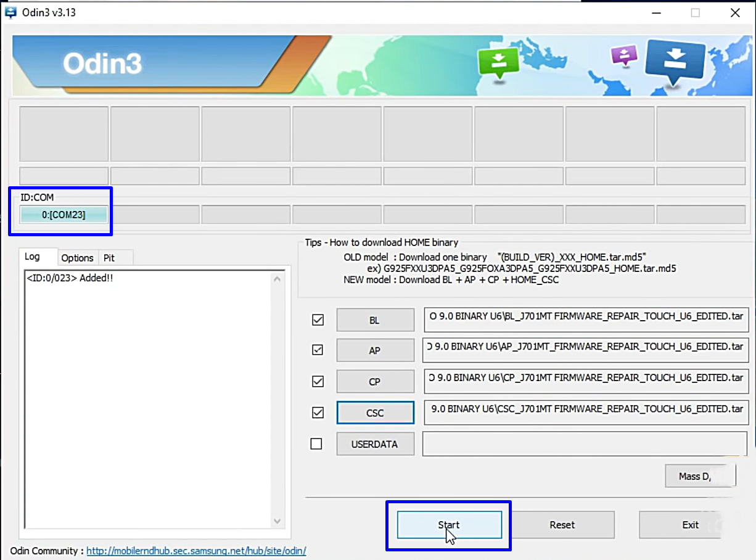The height and width of the screenshot is (560, 756).
Task: Click the ID:COM label
Action: 37,197
